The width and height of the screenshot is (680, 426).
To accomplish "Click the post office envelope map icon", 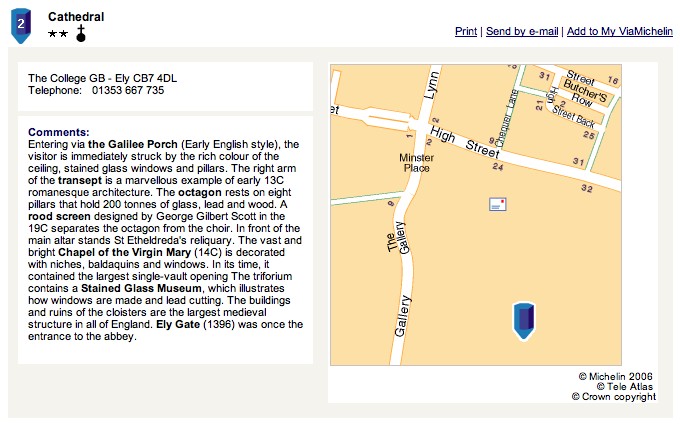I will pyautogui.click(x=497, y=204).
